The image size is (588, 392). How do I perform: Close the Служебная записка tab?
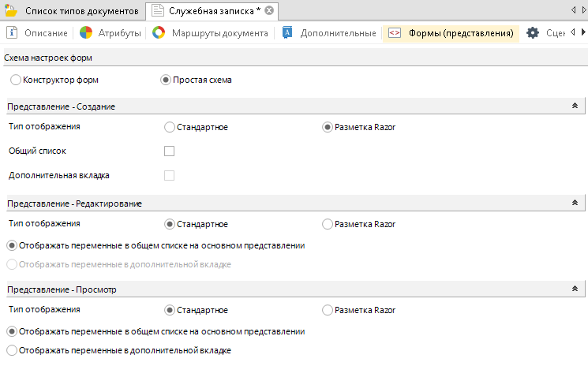269,11
